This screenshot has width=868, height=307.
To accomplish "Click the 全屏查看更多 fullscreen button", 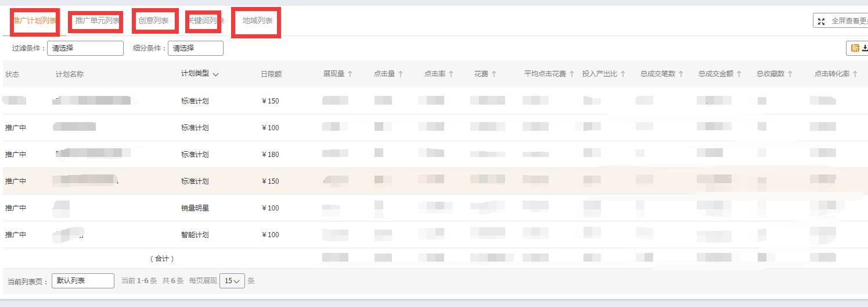I will click(841, 21).
